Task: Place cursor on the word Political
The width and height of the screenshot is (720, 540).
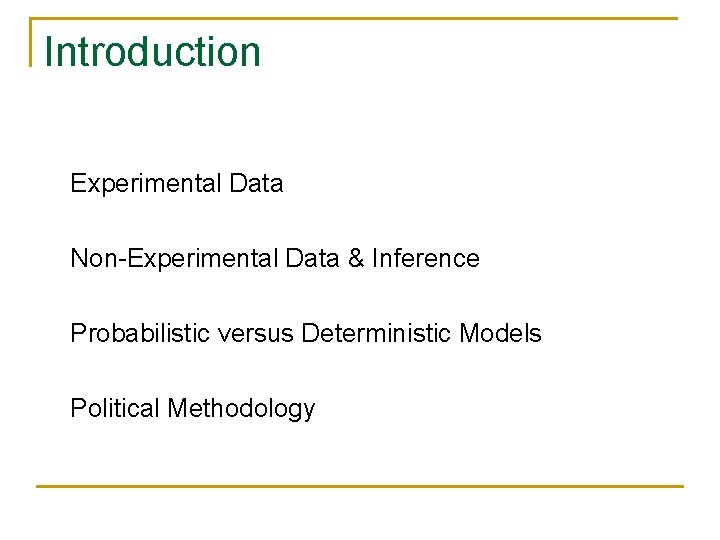Action: coord(115,409)
